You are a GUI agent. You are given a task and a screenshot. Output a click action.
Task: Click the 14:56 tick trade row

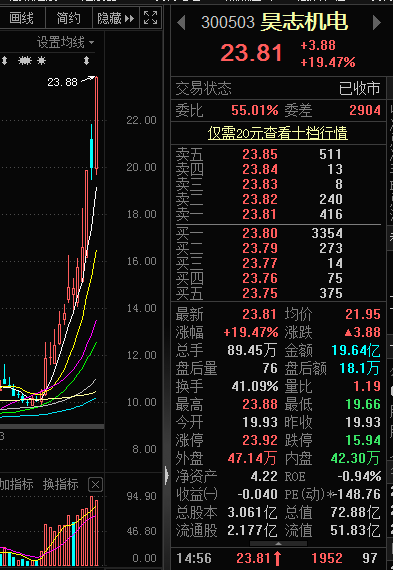tap(278, 558)
